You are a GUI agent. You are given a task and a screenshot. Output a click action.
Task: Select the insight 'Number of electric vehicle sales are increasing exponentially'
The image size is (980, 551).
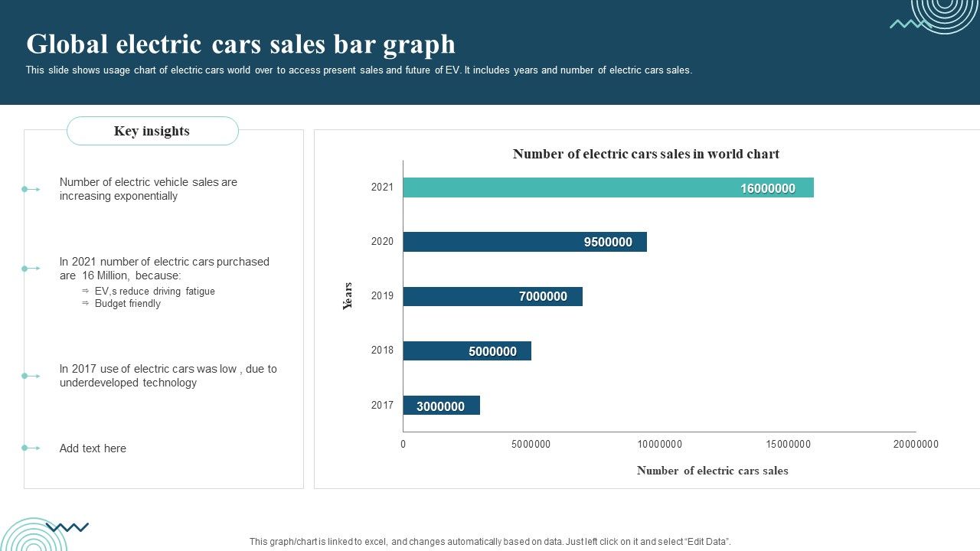click(x=149, y=189)
